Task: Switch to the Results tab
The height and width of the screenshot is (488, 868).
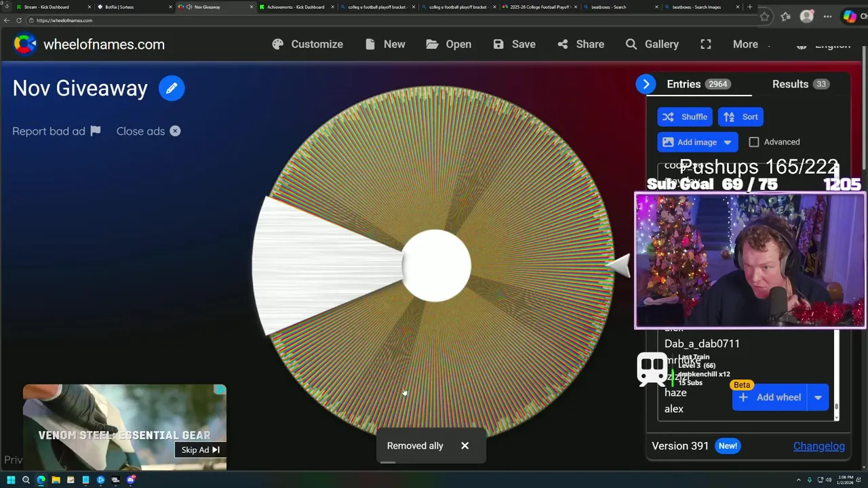Action: pyautogui.click(x=800, y=84)
